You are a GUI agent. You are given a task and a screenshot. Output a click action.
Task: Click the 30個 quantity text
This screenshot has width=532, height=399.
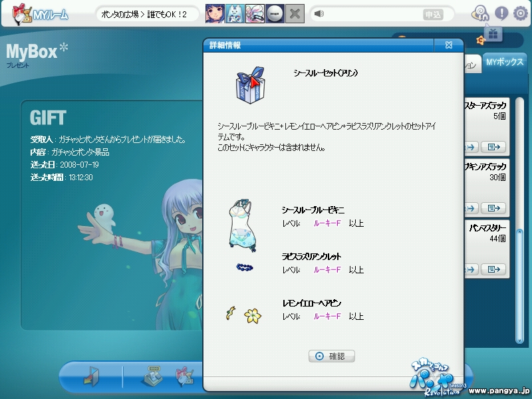(497, 178)
